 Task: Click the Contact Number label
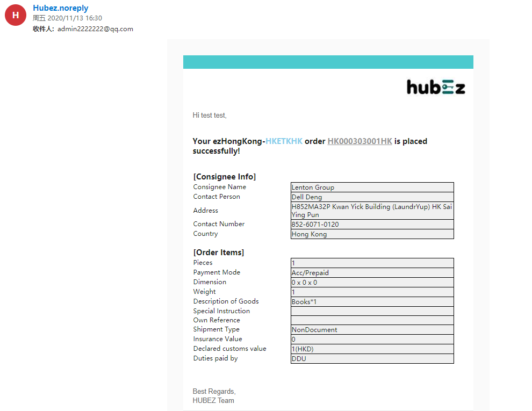[219, 224]
